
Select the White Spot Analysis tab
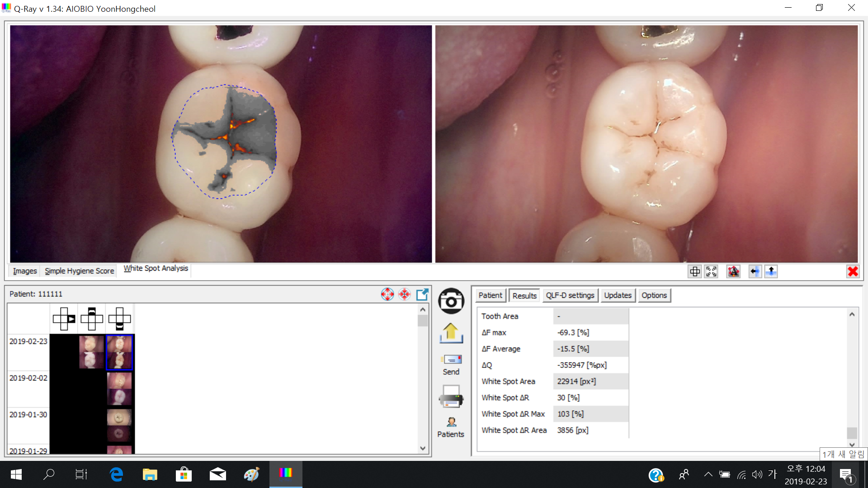(156, 268)
